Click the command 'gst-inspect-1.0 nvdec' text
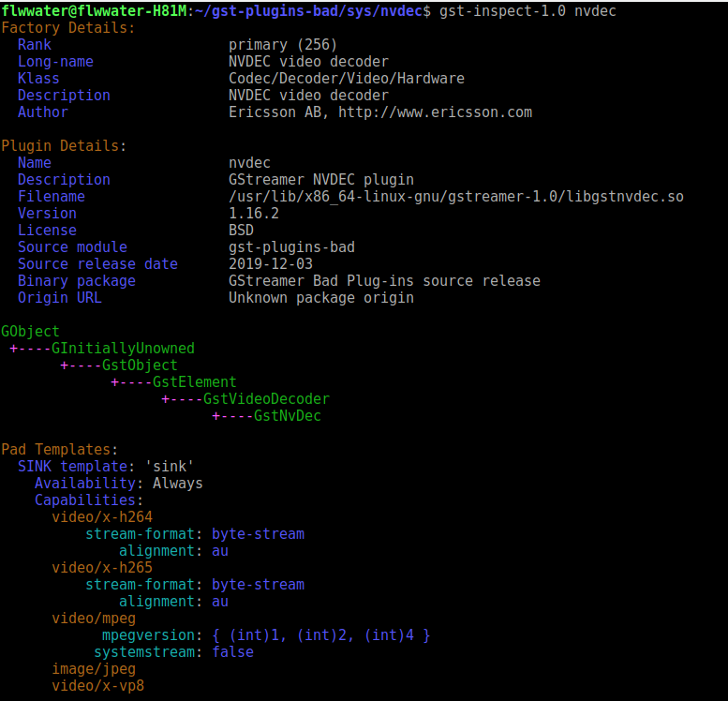This screenshot has width=728, height=701. coord(527,10)
